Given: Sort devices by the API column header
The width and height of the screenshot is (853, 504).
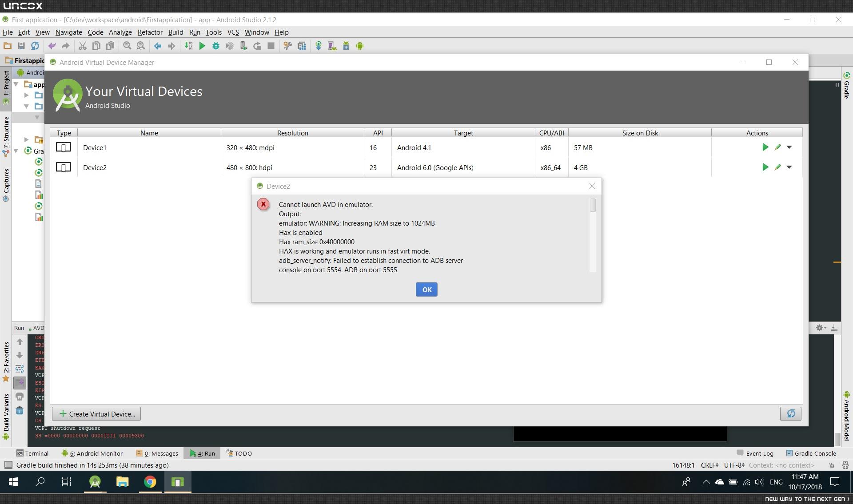Looking at the screenshot, I should point(378,133).
